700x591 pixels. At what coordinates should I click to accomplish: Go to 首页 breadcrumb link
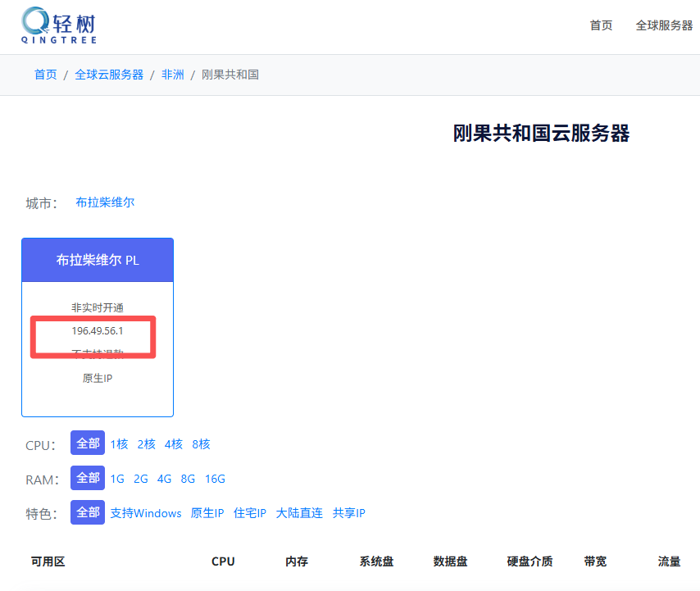pyautogui.click(x=46, y=75)
